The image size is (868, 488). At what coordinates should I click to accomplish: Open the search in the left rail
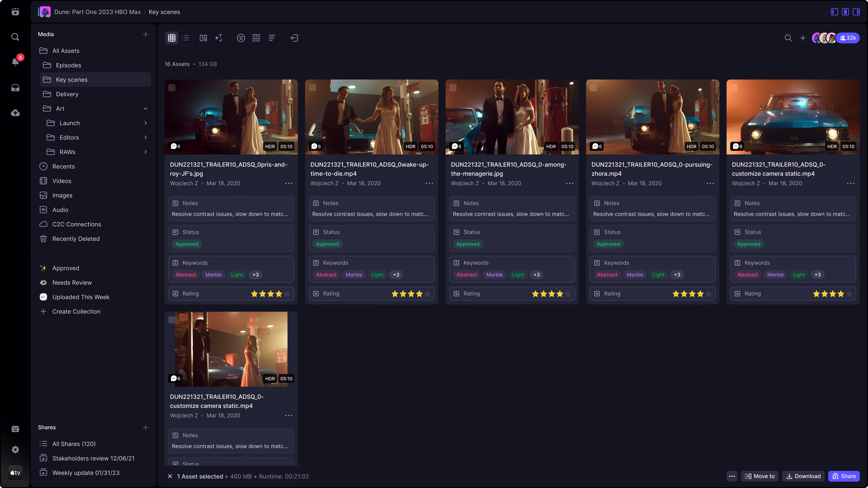(x=15, y=37)
